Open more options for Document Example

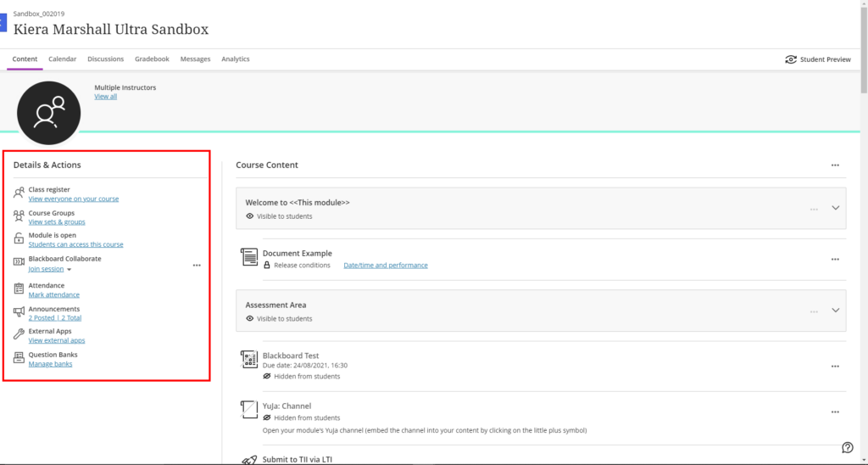tap(835, 260)
